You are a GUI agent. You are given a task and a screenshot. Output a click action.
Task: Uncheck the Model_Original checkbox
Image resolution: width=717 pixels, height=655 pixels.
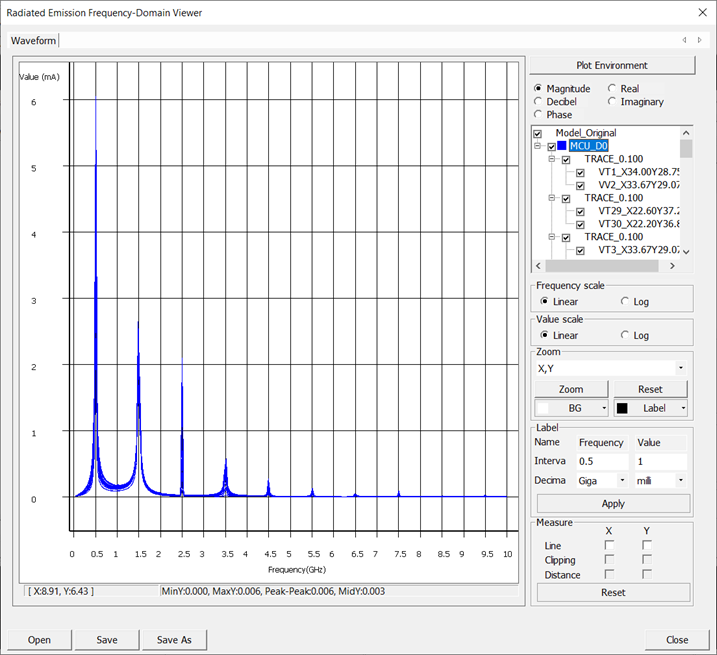pyautogui.click(x=538, y=133)
